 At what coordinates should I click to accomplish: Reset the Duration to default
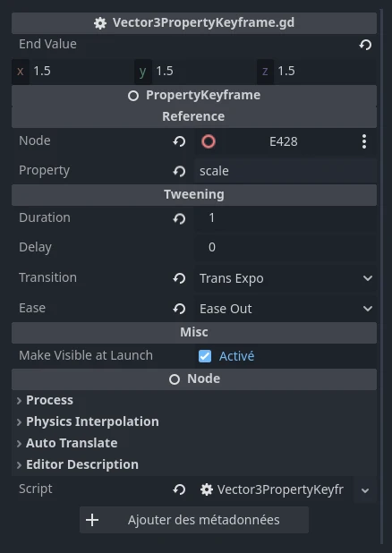click(179, 218)
